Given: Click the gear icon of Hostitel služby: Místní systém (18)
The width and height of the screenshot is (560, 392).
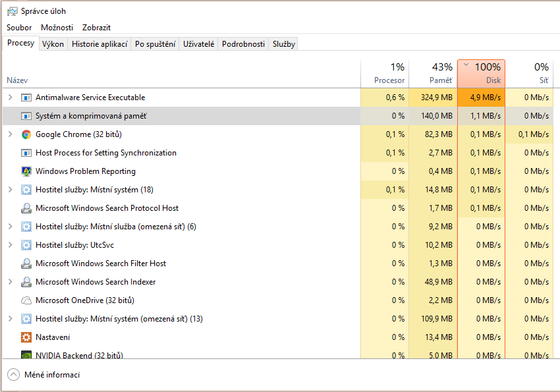Looking at the screenshot, I should click(26, 190).
